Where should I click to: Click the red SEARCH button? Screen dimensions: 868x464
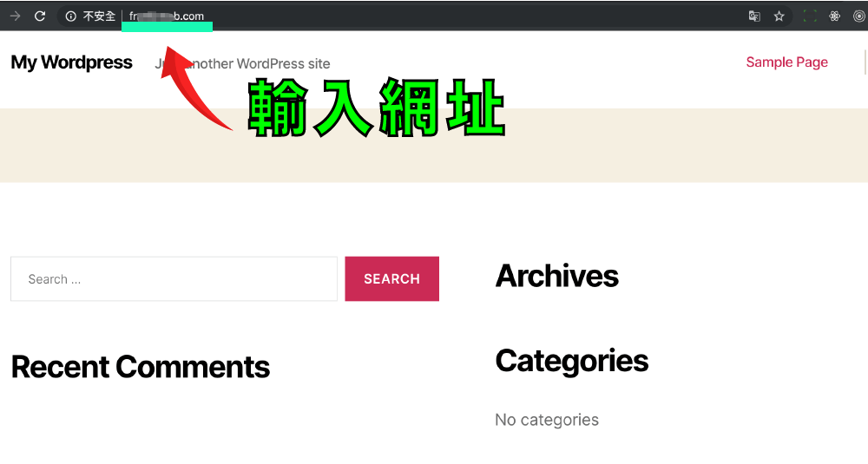click(392, 278)
